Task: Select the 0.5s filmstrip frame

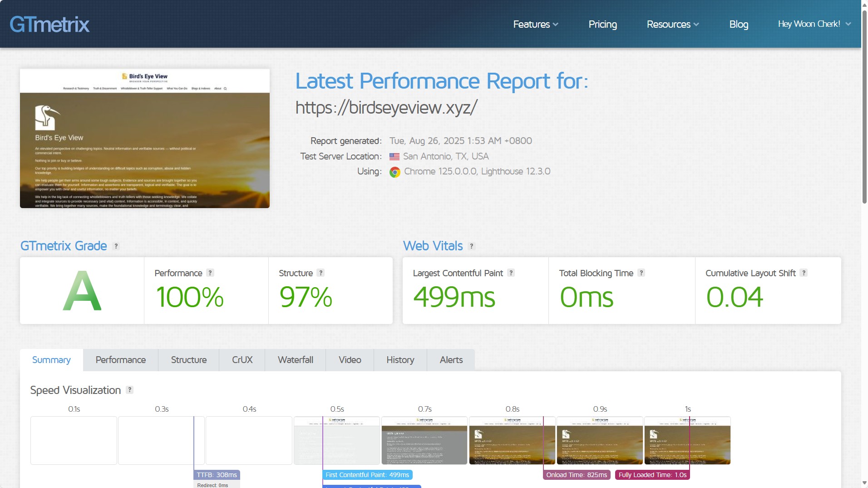Action: click(337, 440)
